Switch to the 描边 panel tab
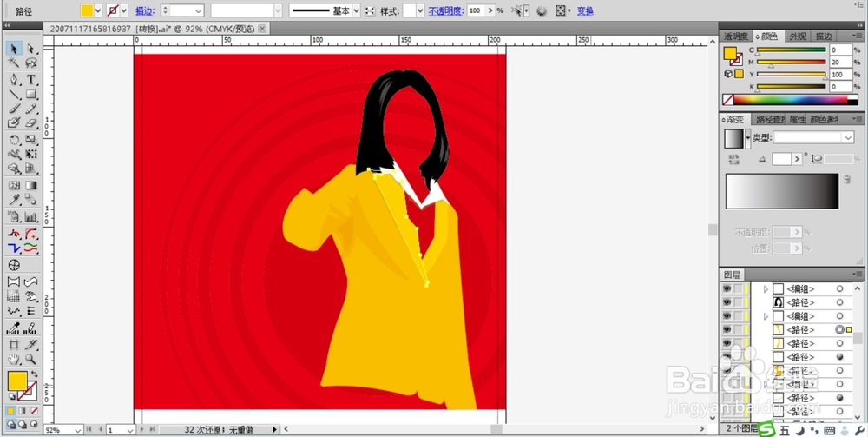Viewport: 868px width, 437px height. tap(824, 36)
